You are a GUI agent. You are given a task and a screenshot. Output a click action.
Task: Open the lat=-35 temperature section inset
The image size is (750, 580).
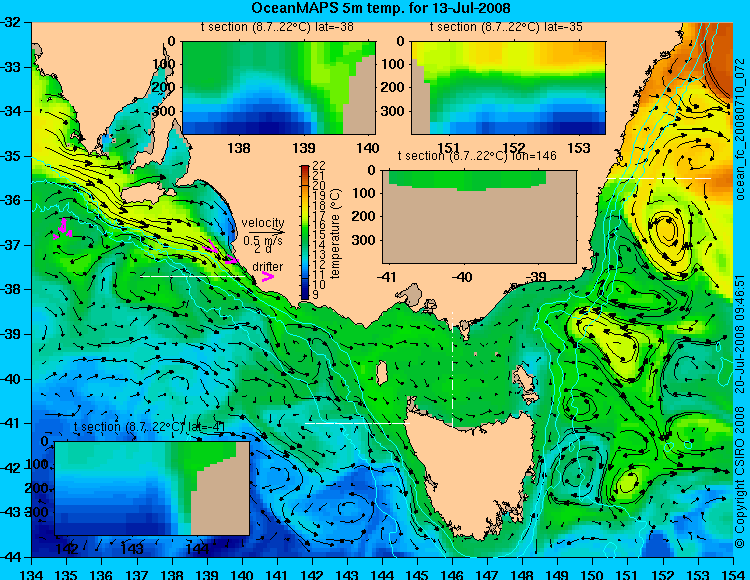[508, 88]
